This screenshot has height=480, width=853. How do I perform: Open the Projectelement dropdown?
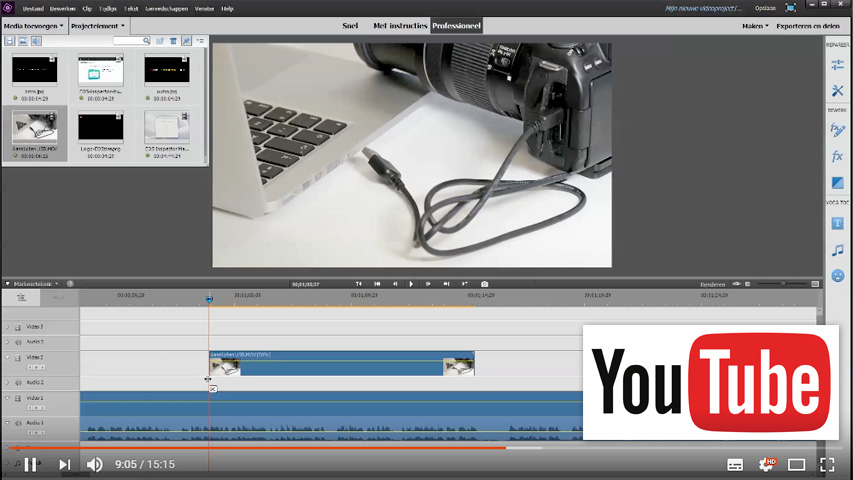pos(98,25)
